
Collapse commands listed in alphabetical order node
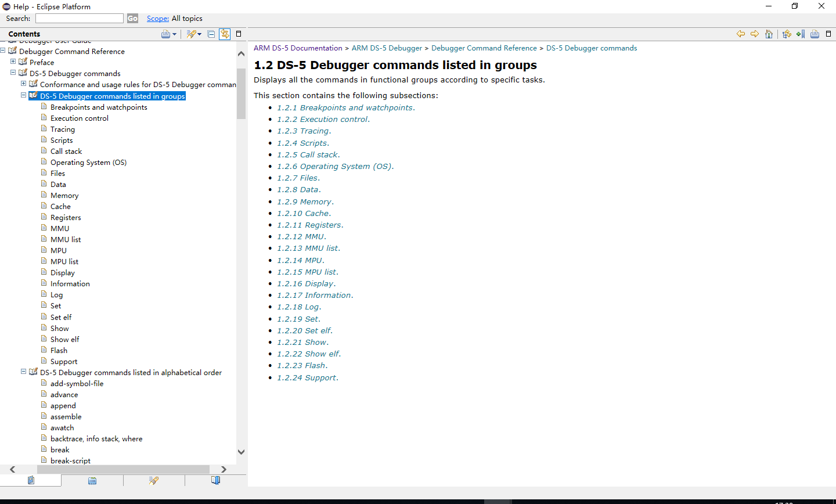pyautogui.click(x=24, y=372)
